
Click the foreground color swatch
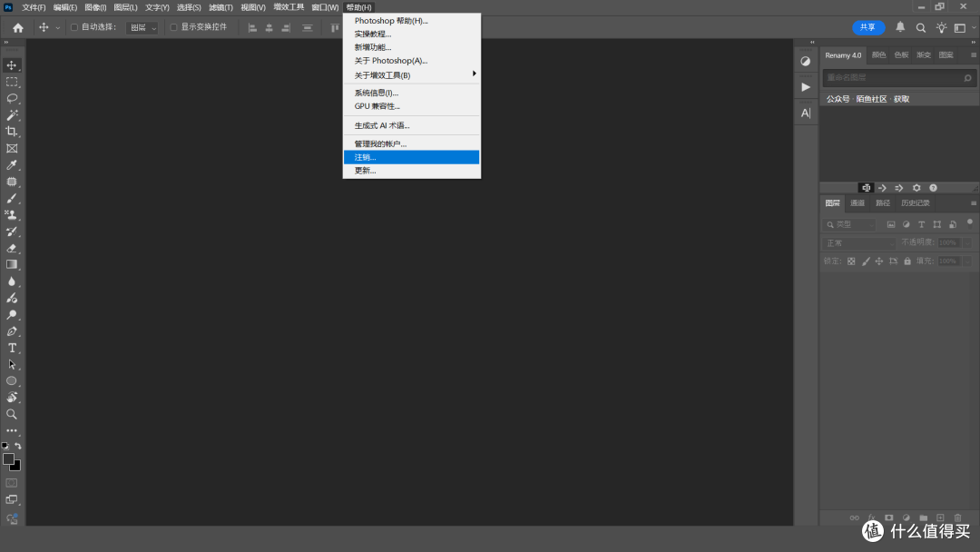[x=7, y=458]
